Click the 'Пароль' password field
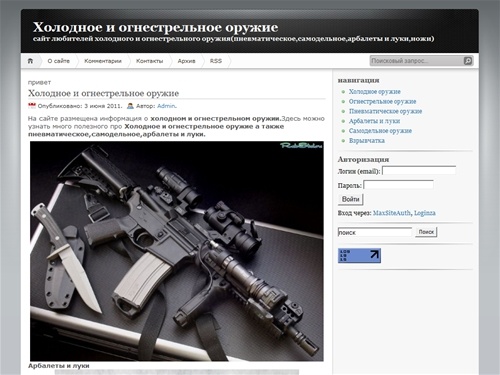500x375 pixels. (398, 185)
